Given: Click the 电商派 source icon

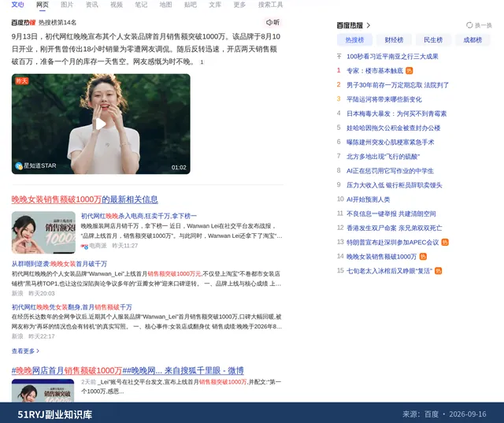Looking at the screenshot, I should point(84,246).
